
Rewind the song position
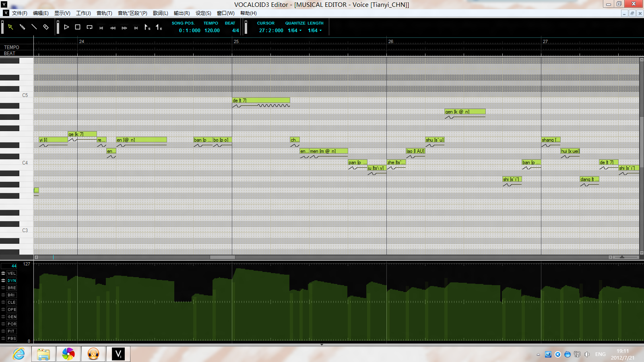[x=113, y=28]
